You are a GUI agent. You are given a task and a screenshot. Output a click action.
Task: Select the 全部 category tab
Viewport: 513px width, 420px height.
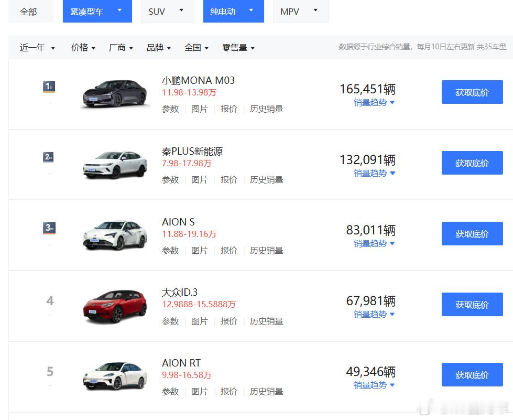click(31, 12)
